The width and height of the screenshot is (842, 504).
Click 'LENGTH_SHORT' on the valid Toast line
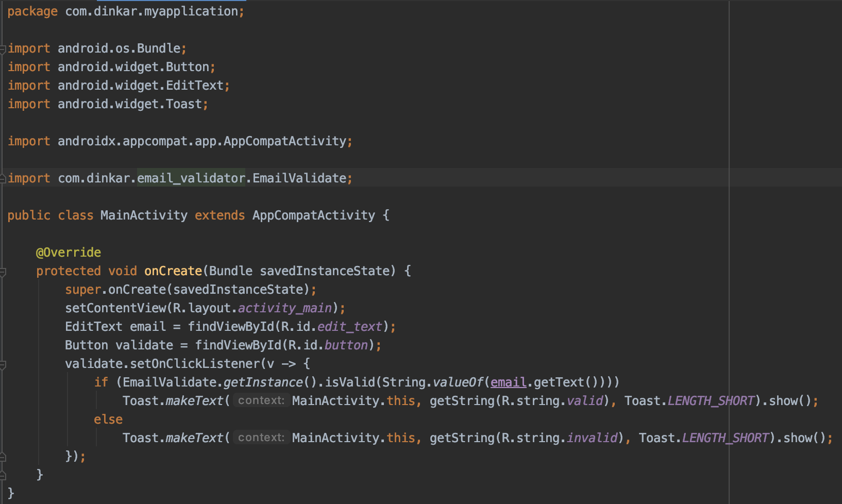711,401
